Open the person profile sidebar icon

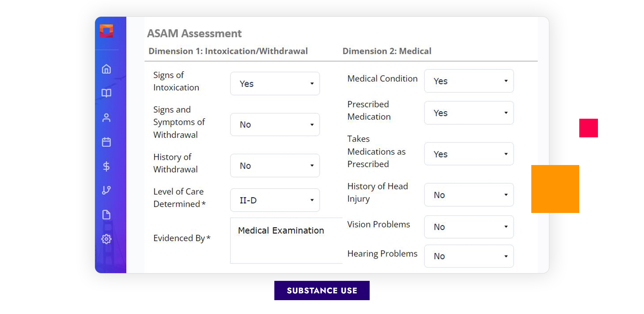106,118
